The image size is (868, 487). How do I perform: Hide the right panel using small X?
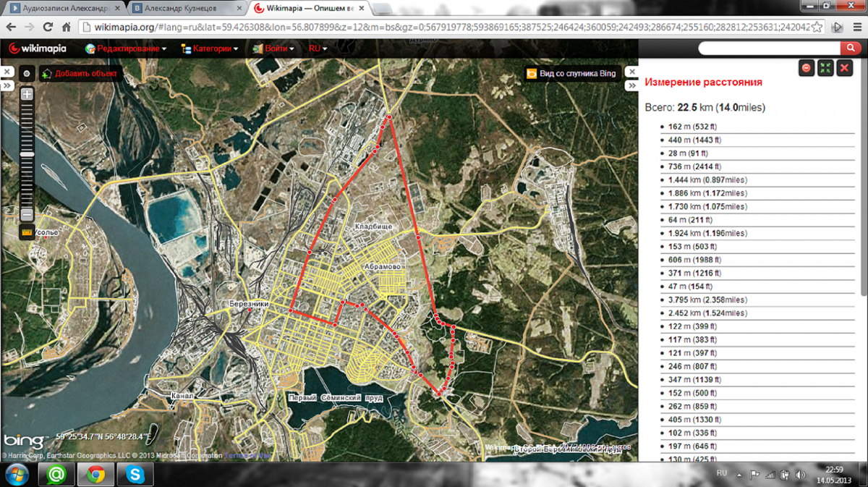(x=631, y=72)
